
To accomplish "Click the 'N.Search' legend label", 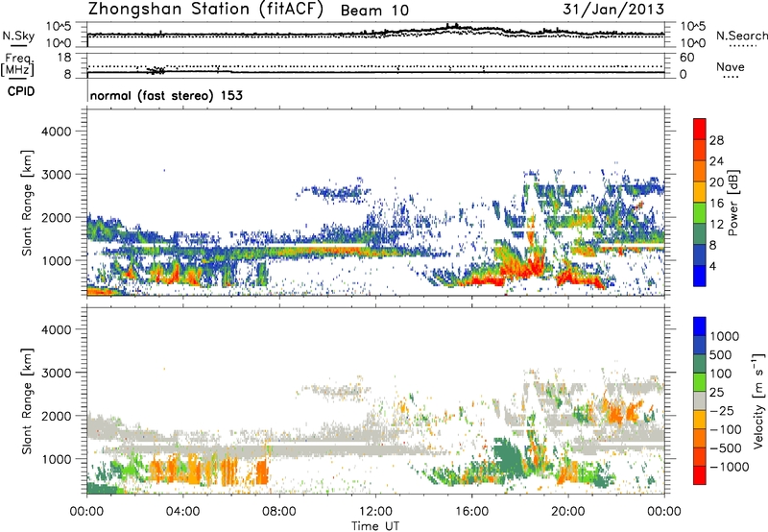I will click(x=741, y=36).
